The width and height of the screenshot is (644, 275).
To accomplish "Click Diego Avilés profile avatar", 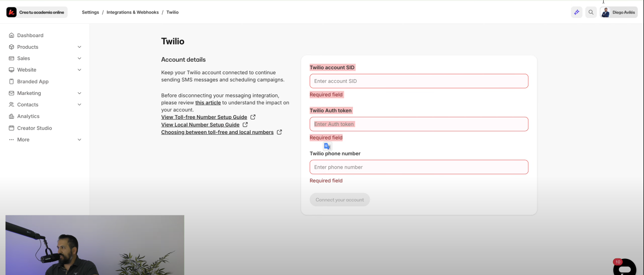I will point(606,12).
